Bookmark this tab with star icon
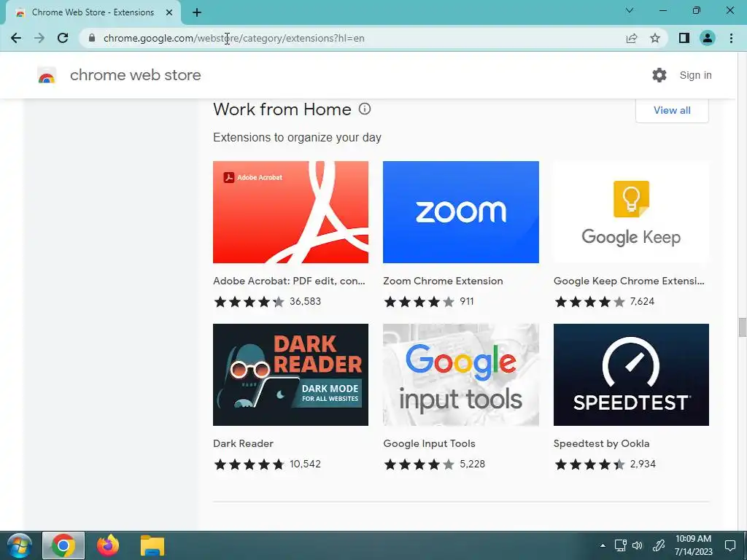Screen dimensions: 747x560 tap(655, 38)
